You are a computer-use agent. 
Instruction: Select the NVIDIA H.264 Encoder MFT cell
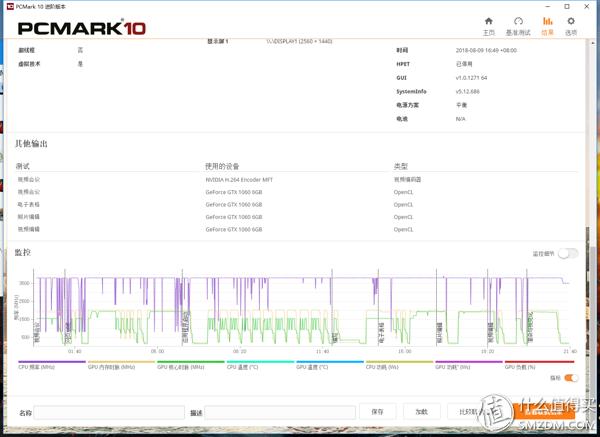(239, 179)
